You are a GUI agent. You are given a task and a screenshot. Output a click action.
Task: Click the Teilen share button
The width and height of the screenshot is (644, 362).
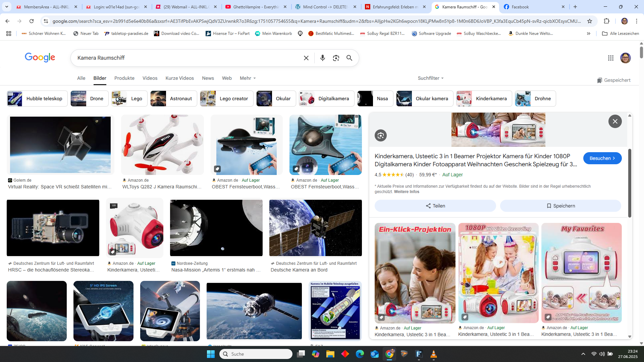point(435,206)
